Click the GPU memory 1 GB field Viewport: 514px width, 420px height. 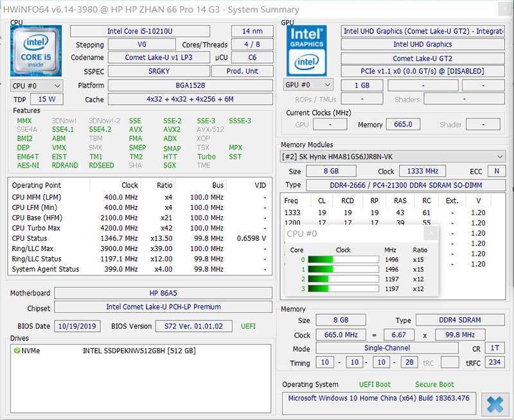point(362,85)
